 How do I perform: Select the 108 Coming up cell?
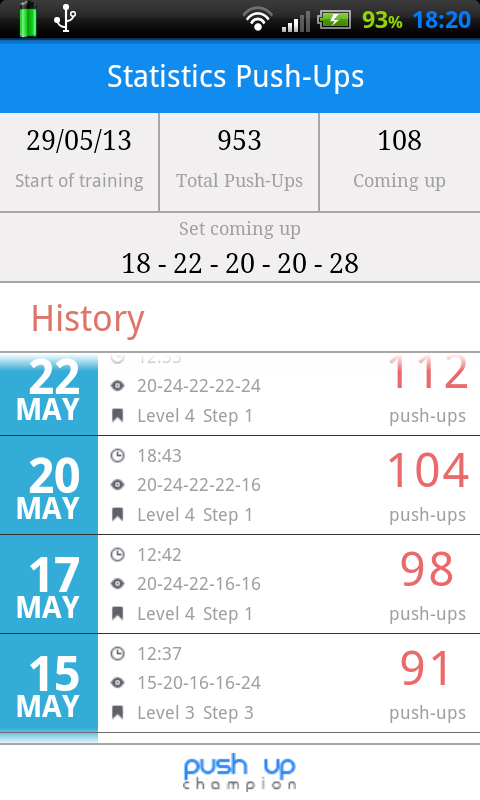click(x=400, y=162)
